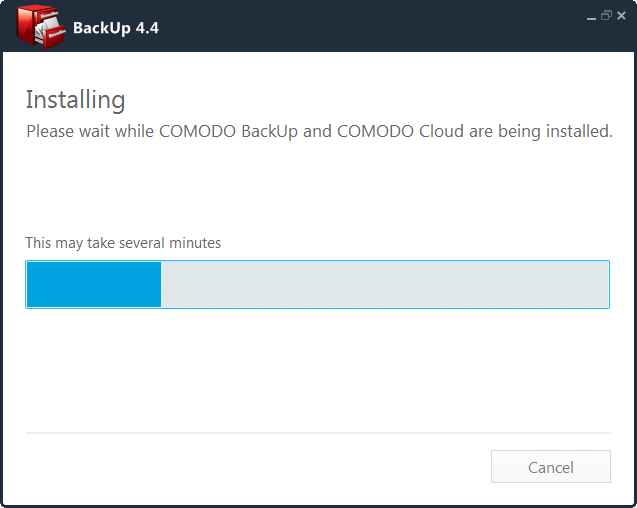Viewport: 637px width, 508px height.
Task: Click the words "COMODO Cloud" in the message
Action: pyautogui.click(x=400, y=132)
